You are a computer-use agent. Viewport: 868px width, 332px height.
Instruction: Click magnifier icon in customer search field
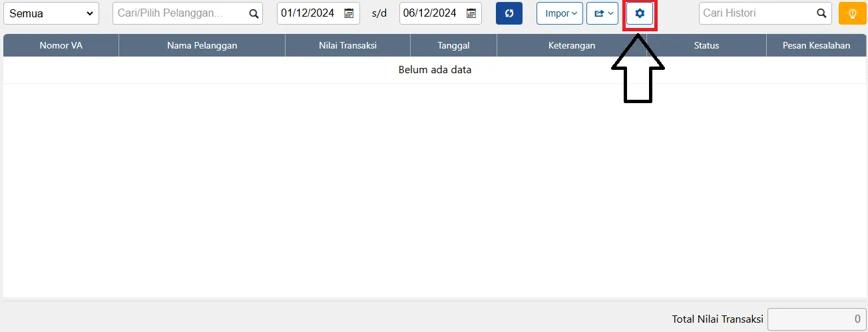pyautogui.click(x=254, y=13)
